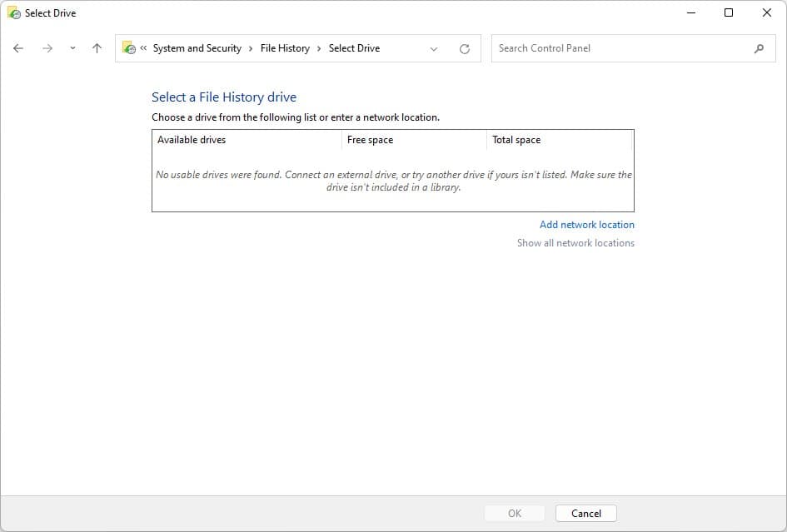Expand the hidden breadcrumb path chevrons

143,47
